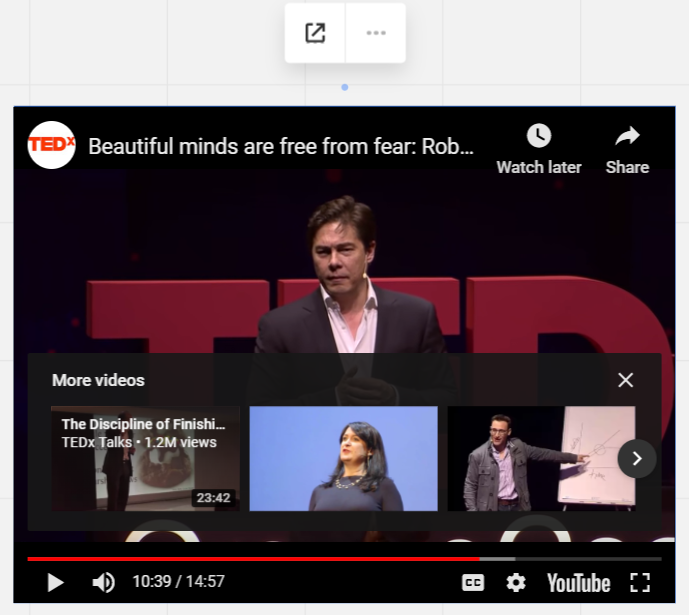Image resolution: width=689 pixels, height=615 pixels.
Task: Add video to Watch later
Action: (539, 148)
